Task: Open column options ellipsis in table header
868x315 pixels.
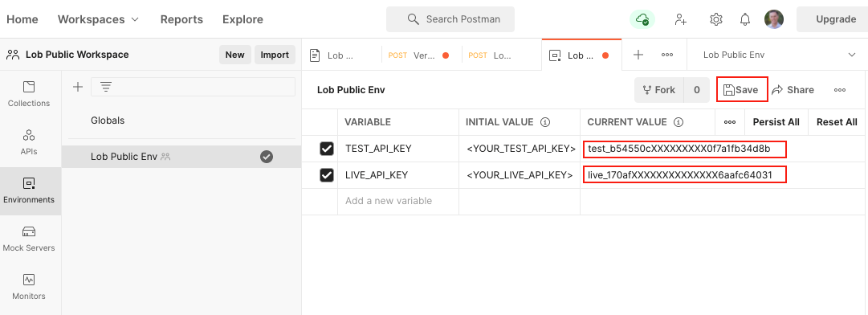Action: tap(730, 122)
